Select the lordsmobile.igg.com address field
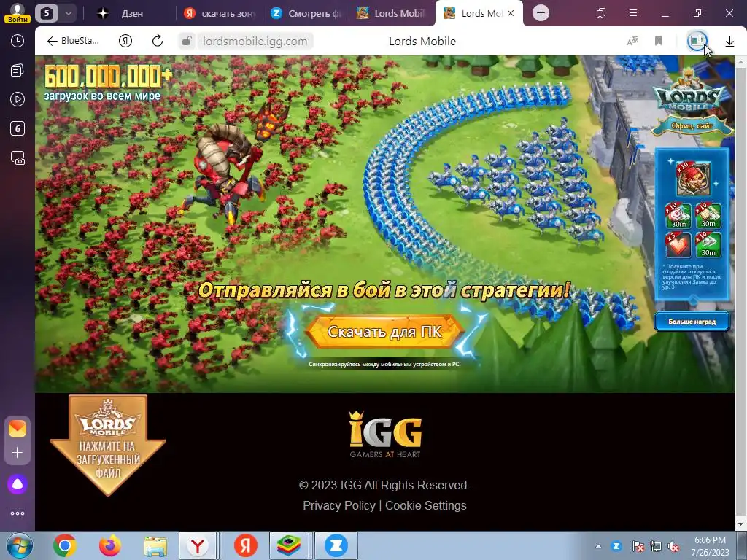Image resolution: width=747 pixels, height=560 pixels. (x=255, y=42)
